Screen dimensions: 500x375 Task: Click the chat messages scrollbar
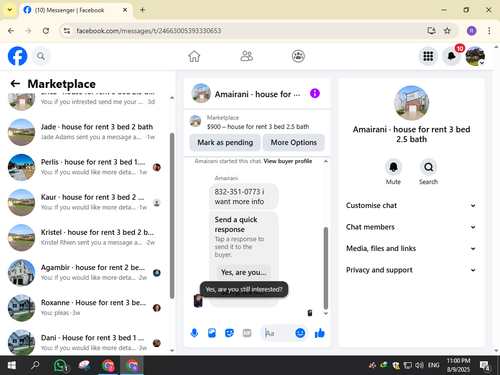(326, 268)
